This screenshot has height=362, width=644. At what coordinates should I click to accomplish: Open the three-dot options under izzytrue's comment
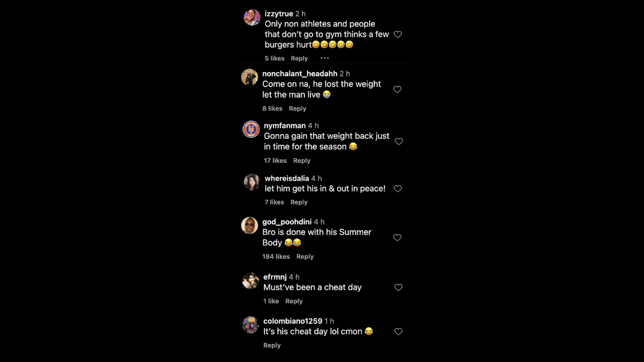[325, 58]
